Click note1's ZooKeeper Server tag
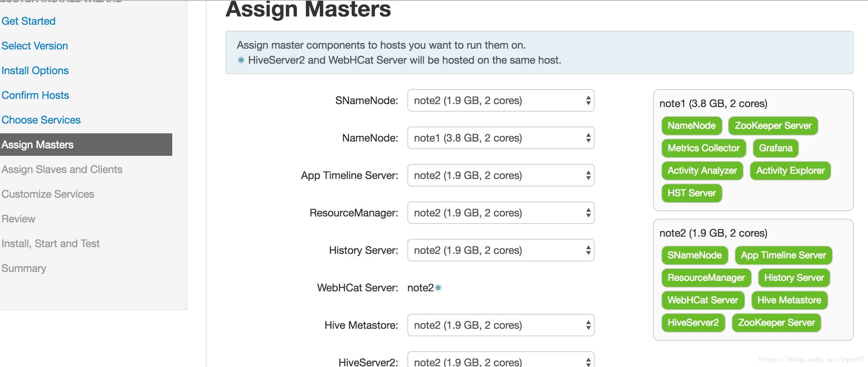This screenshot has height=367, width=868. click(773, 126)
